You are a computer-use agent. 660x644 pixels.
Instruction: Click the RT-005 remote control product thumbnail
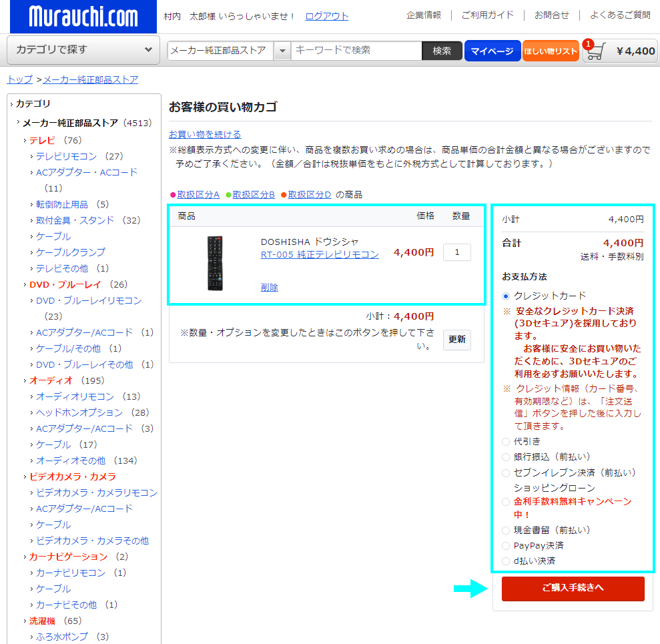215,263
